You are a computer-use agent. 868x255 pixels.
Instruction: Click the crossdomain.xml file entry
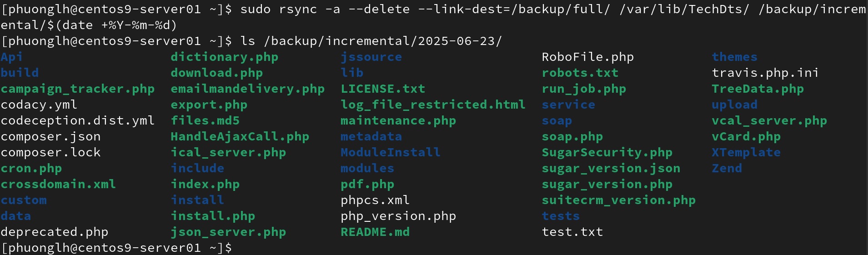(58, 185)
